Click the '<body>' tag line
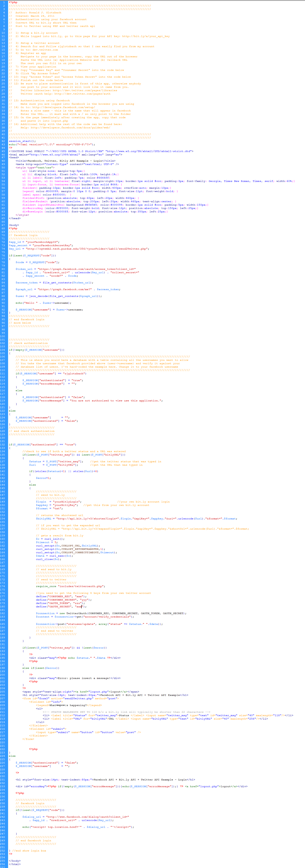Image resolution: width=305 pixels, height=868 pixels. click(x=14, y=225)
